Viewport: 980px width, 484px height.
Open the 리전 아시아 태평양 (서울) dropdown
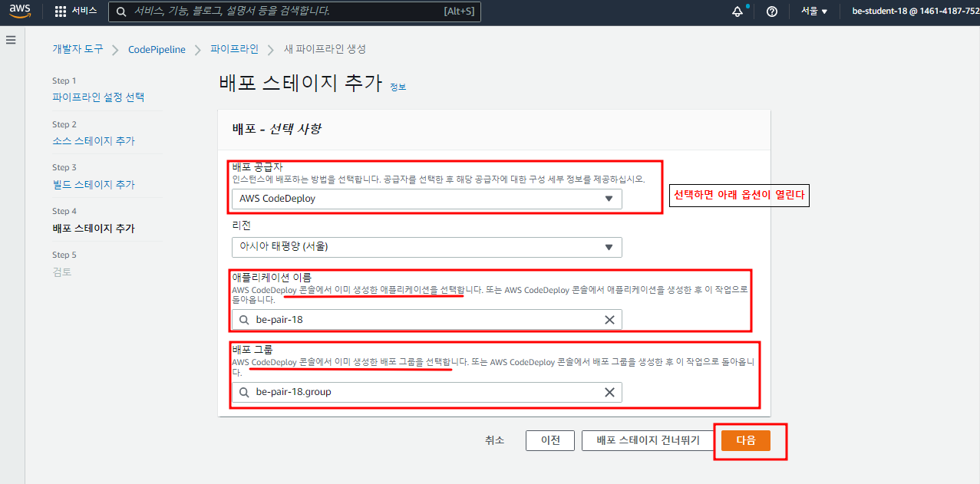click(x=427, y=247)
